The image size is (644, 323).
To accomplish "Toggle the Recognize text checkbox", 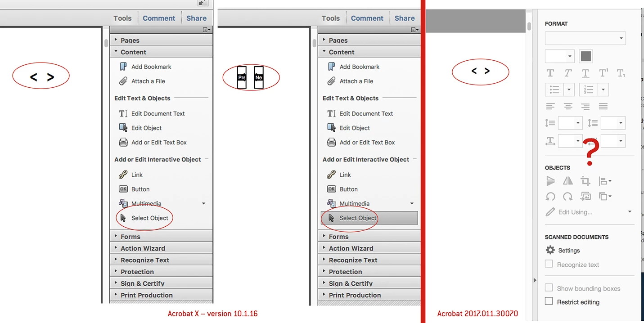I will pyautogui.click(x=549, y=264).
